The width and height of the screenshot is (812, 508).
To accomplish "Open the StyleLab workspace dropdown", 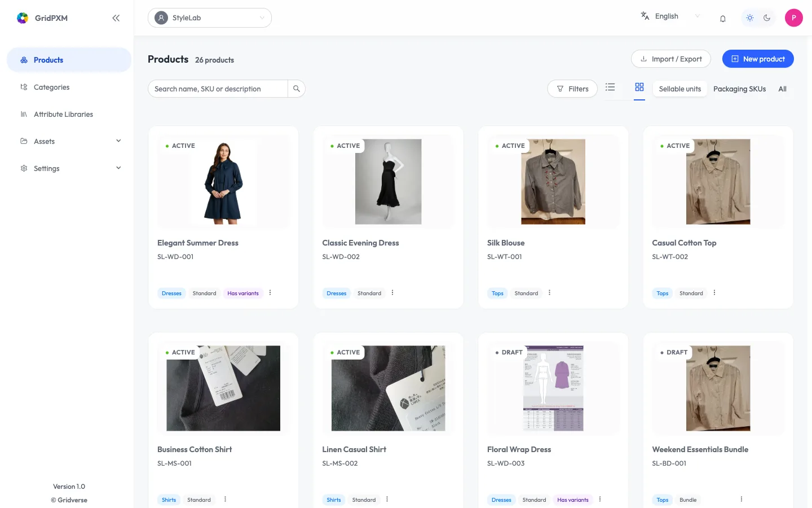I will coord(210,17).
